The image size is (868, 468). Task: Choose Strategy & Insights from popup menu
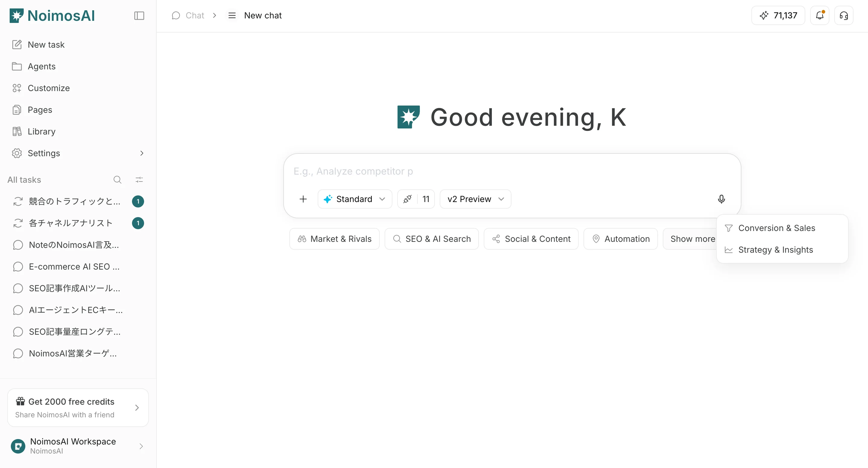(782, 249)
